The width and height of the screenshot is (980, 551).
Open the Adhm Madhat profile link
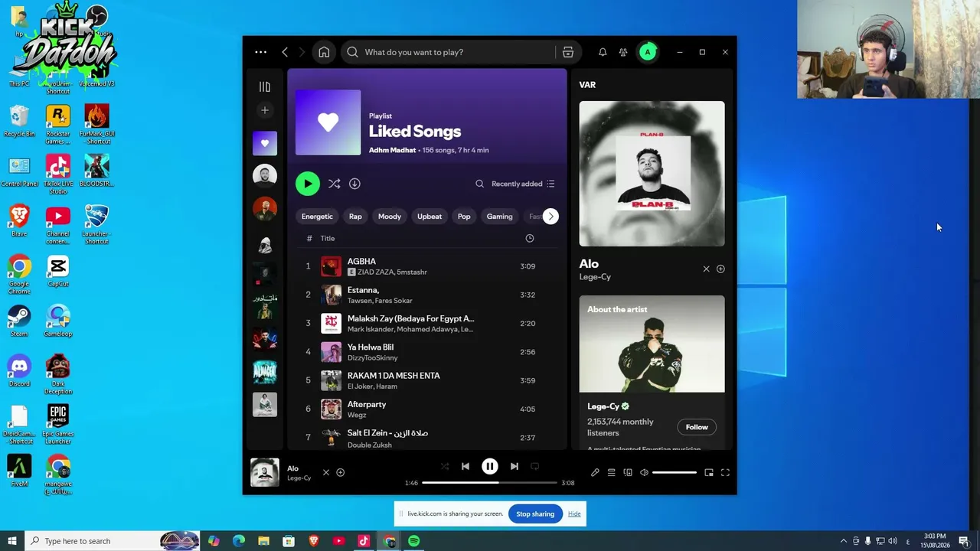392,150
